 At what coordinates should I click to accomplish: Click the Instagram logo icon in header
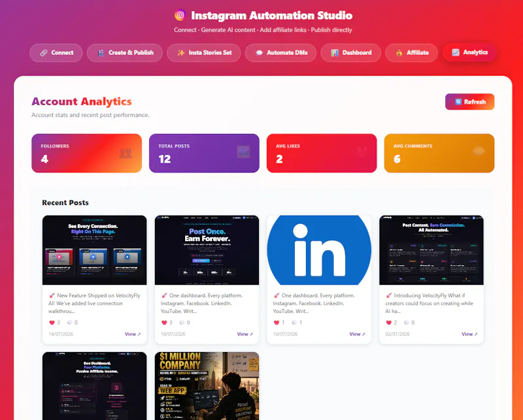coord(180,15)
